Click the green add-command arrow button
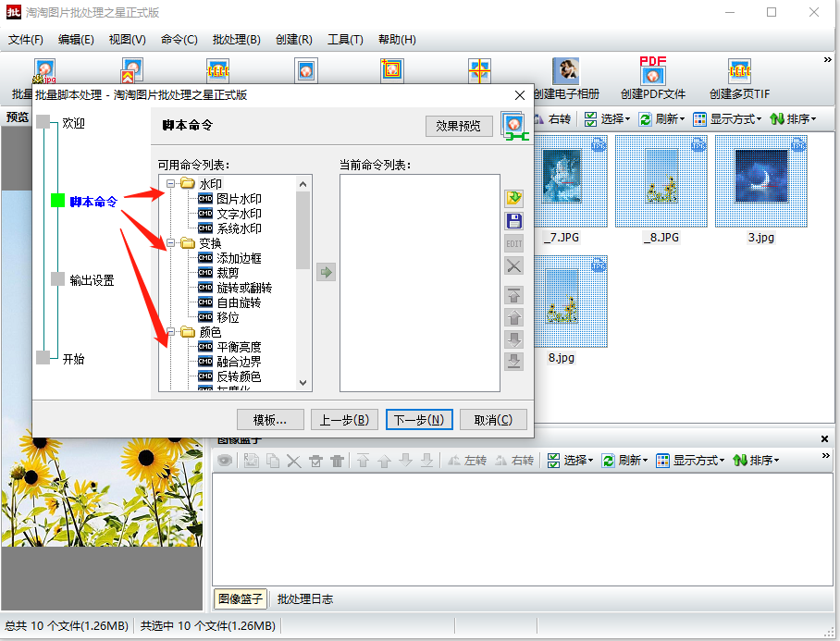840x641 pixels. pos(326,272)
